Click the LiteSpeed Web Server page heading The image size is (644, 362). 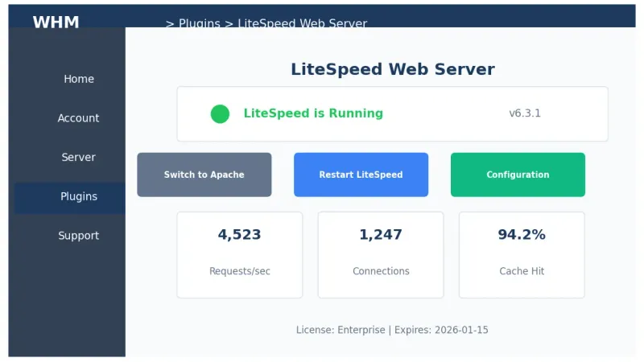pyautogui.click(x=393, y=69)
